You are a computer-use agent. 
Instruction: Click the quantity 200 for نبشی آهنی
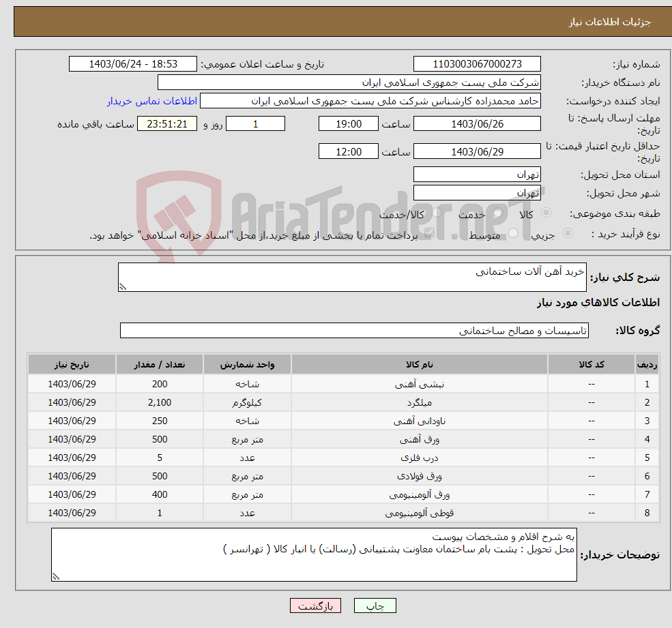tap(160, 385)
